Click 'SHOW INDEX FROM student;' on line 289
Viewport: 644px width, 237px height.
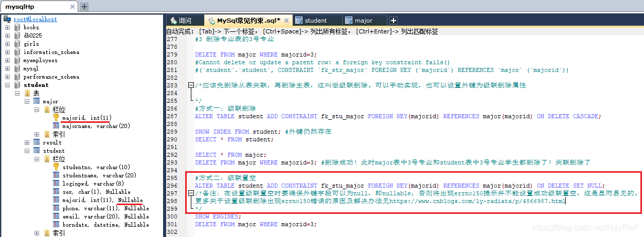click(x=238, y=132)
